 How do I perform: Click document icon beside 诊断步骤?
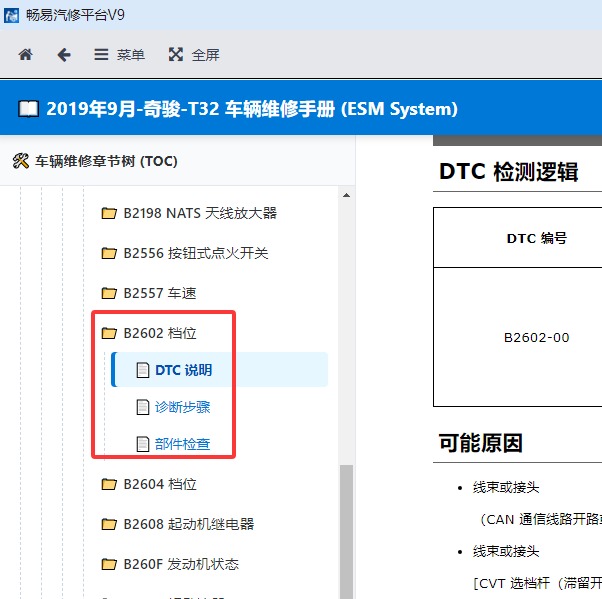tap(143, 407)
